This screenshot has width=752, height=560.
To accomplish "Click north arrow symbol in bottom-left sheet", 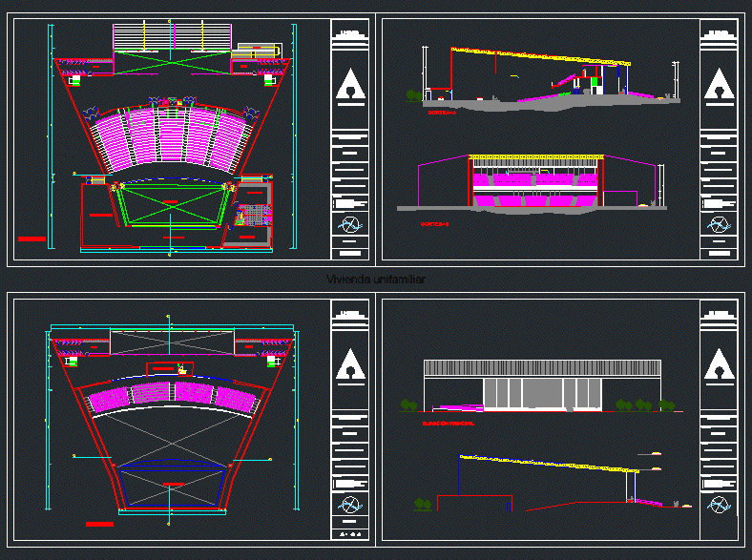I will click(350, 505).
